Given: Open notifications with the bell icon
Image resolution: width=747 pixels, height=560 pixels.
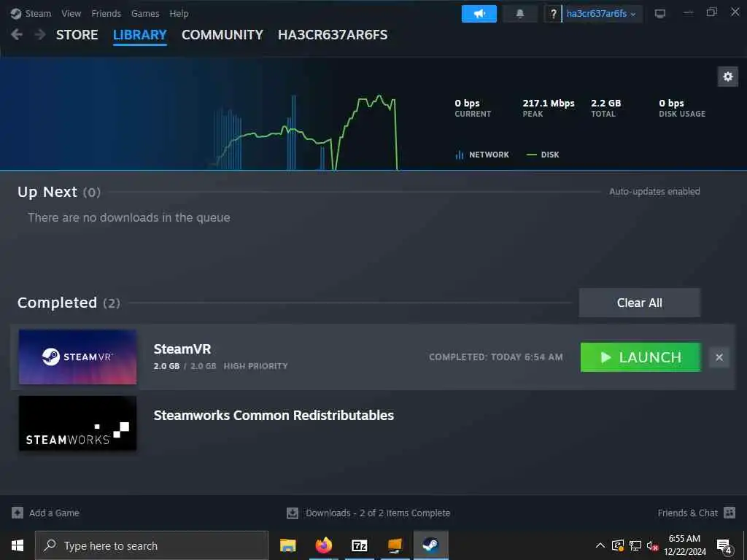Looking at the screenshot, I should coord(519,14).
